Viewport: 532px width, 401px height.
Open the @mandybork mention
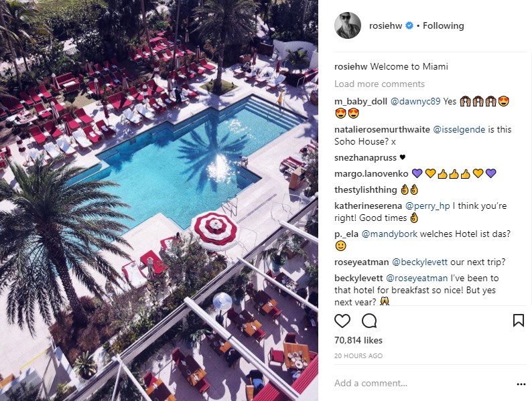(x=389, y=234)
